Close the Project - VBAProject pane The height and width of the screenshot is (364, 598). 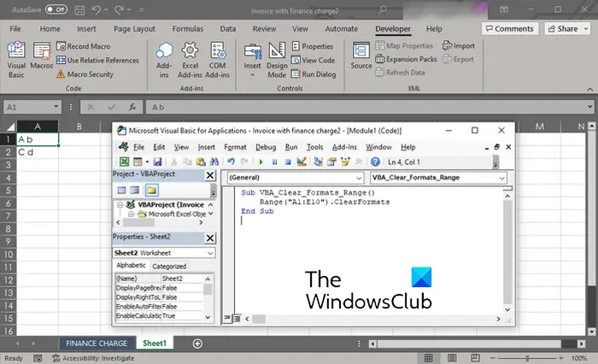210,175
